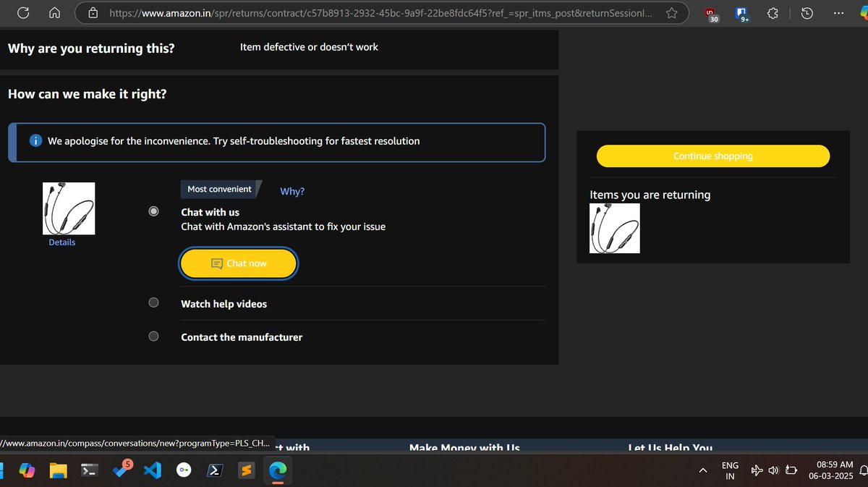Open Visual Studio Code from the taskbar
Image resolution: width=868 pixels, height=487 pixels.
[x=152, y=471]
